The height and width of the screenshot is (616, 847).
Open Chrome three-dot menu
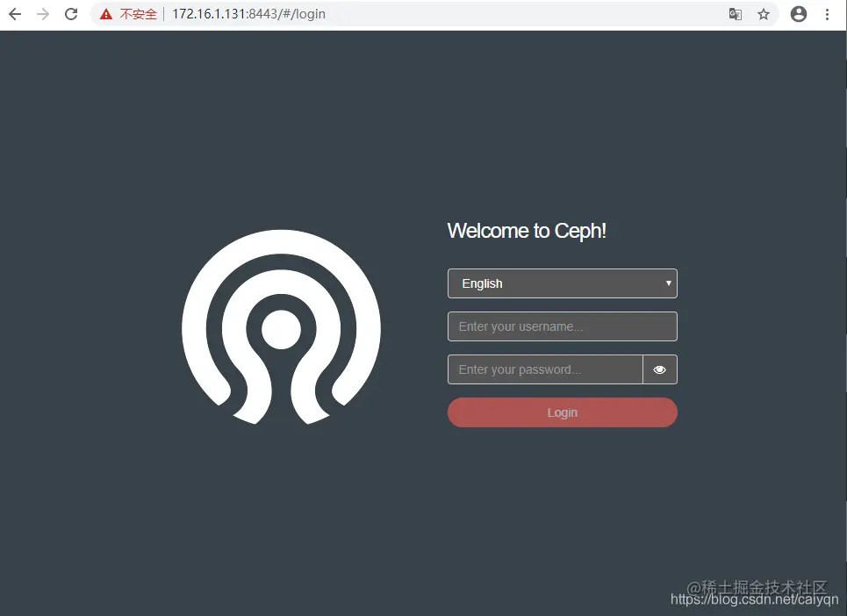[827, 14]
